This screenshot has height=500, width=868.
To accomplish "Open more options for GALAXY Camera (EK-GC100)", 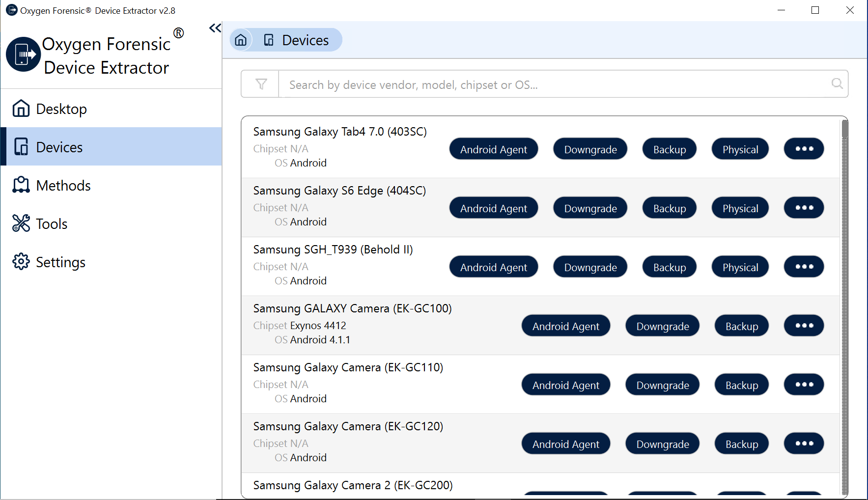I will 804,326.
